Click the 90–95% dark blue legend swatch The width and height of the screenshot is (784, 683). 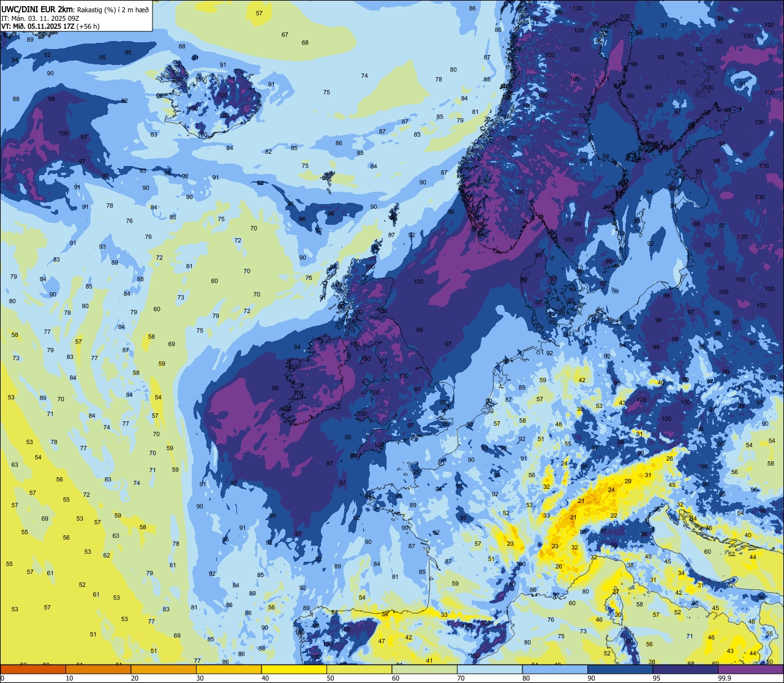[x=620, y=669]
